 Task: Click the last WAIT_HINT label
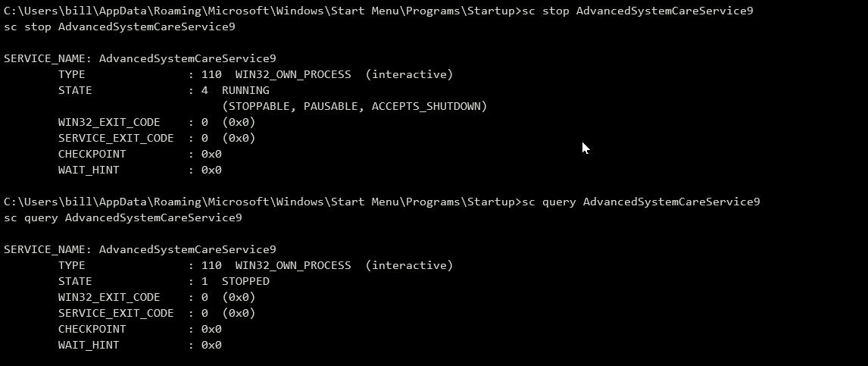tap(89, 345)
